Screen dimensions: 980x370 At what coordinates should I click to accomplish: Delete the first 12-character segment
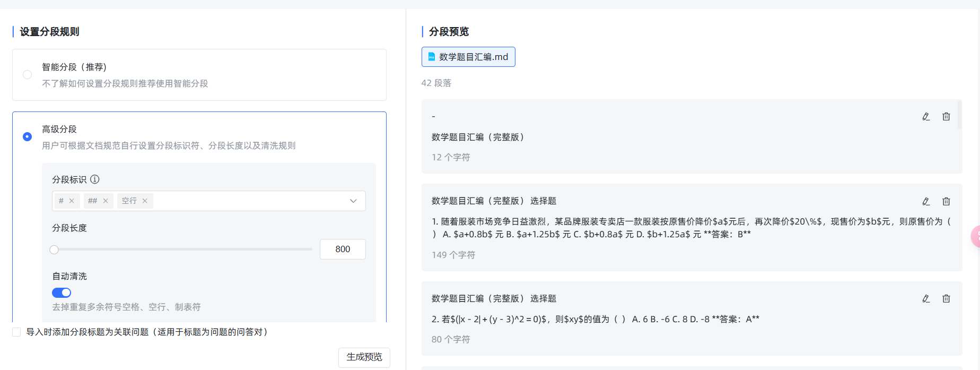pos(946,117)
